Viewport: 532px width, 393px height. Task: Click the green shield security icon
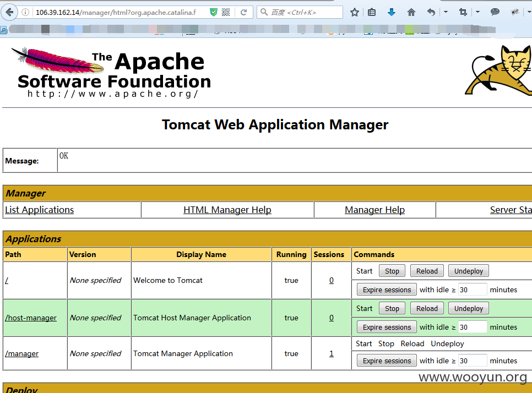point(214,13)
